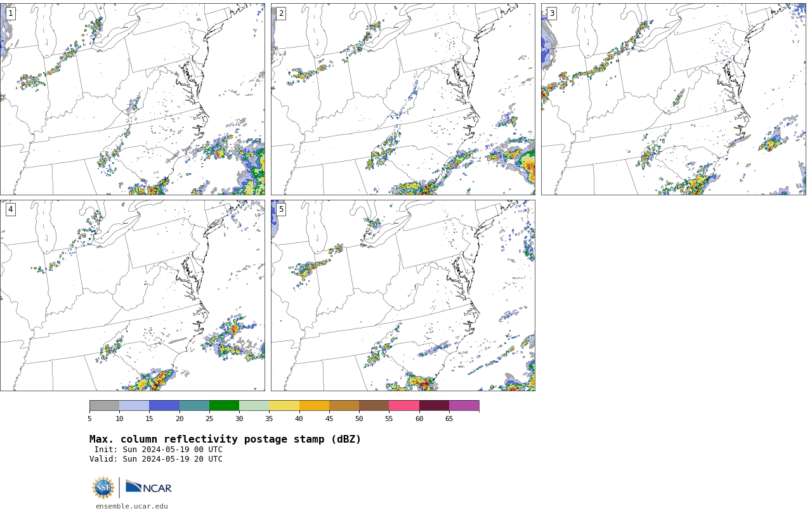This screenshot has height=513, width=812.
Task: Select the light lavender 10-15 dBZ swatch
Action: 134,406
